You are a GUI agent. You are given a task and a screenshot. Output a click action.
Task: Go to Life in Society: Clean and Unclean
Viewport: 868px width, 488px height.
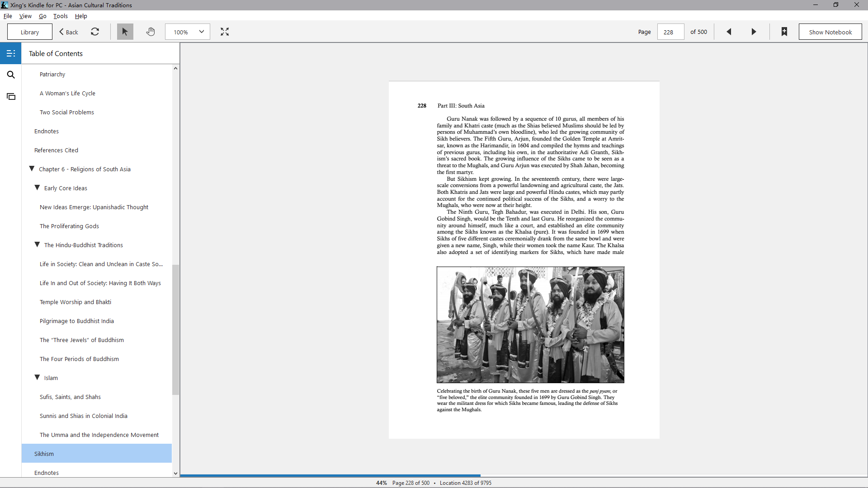(x=101, y=264)
